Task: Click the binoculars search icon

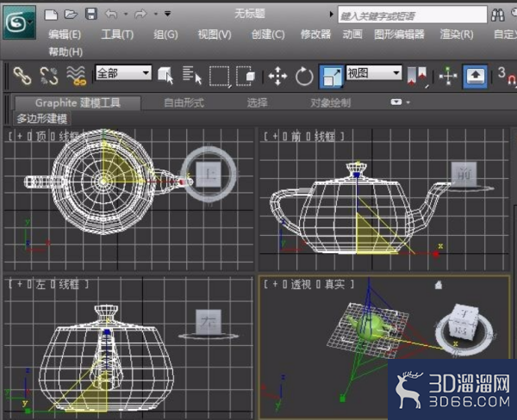Action: (497, 15)
